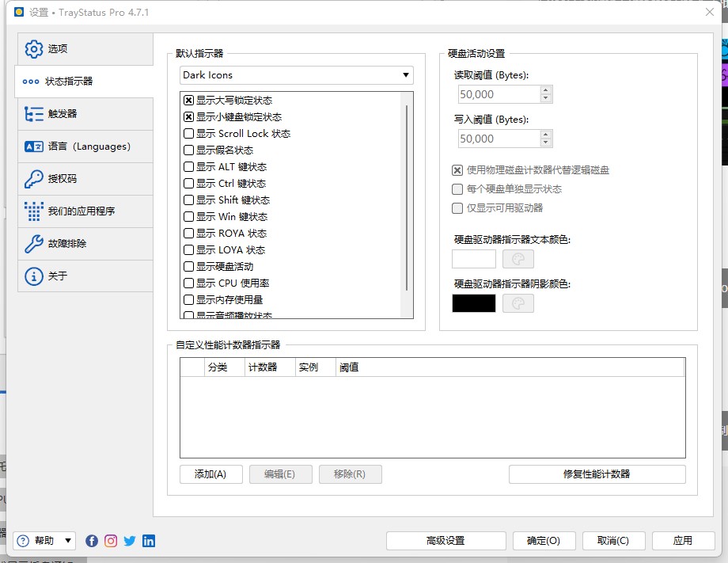
Task: Uncheck 显示大写锁定状态
Action: pyautogui.click(x=188, y=101)
